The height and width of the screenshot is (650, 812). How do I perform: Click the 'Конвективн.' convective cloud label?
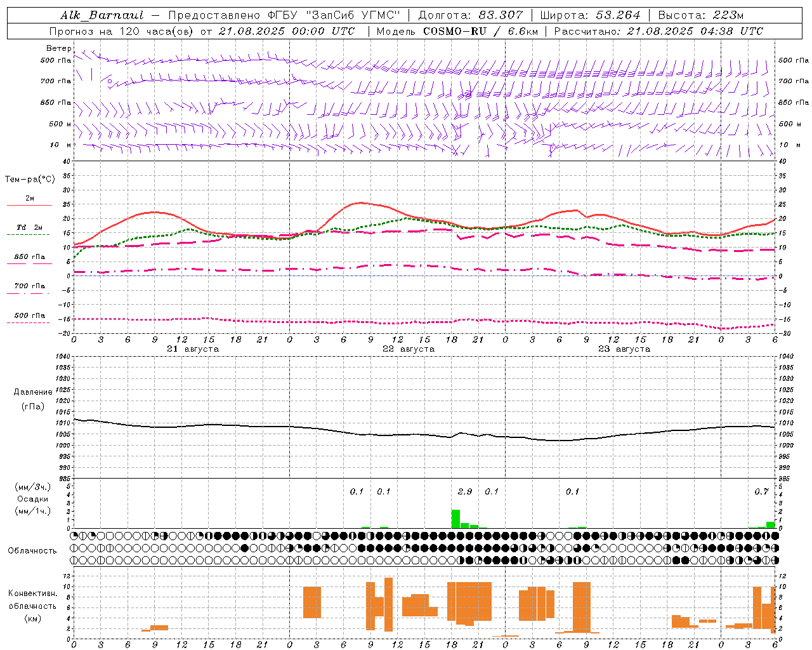coord(32,594)
